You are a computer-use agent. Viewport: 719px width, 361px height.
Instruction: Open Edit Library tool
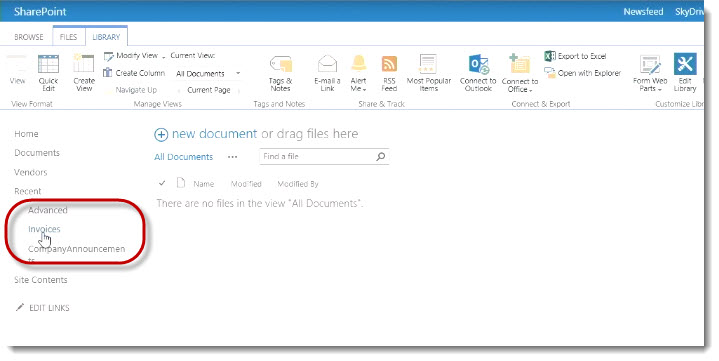[685, 73]
